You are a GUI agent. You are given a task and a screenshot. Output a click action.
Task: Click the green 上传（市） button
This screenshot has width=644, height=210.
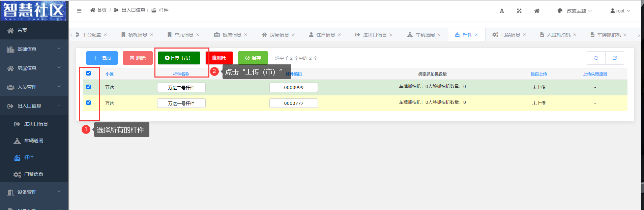pyautogui.click(x=179, y=58)
